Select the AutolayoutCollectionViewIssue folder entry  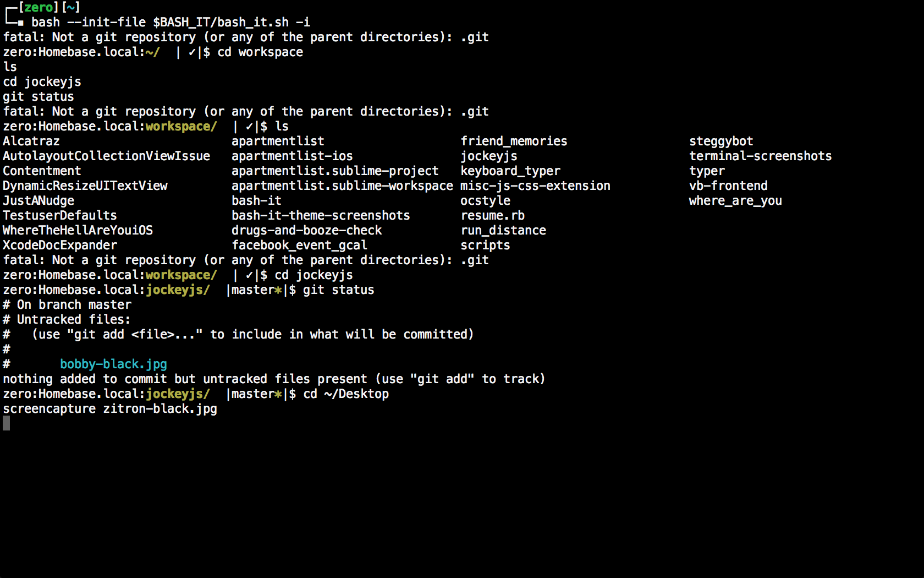106,156
